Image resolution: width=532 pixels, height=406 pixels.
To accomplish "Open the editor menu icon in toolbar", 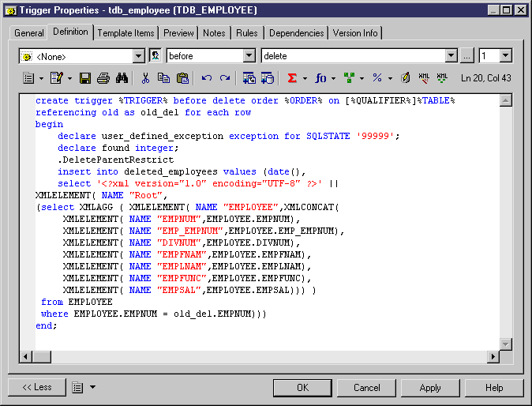I will [x=28, y=78].
